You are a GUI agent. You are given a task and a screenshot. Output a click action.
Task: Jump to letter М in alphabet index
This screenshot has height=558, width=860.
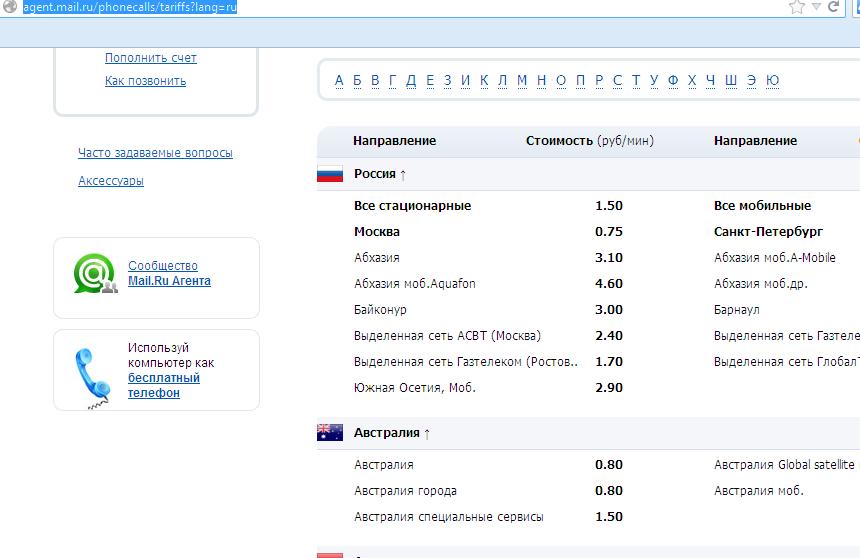522,80
